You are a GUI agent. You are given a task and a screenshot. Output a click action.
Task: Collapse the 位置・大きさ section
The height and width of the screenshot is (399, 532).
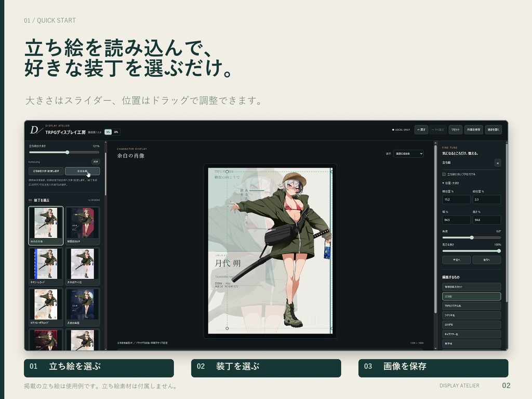pos(450,183)
